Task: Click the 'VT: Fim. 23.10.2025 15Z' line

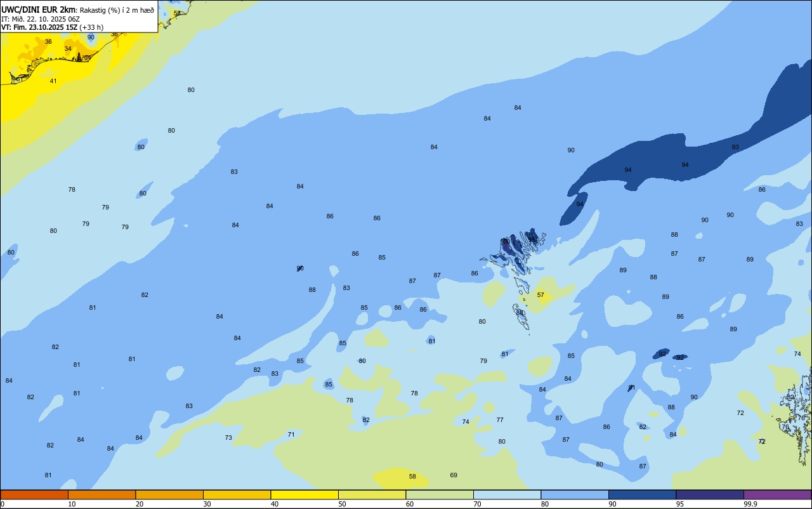Action: pos(39,27)
